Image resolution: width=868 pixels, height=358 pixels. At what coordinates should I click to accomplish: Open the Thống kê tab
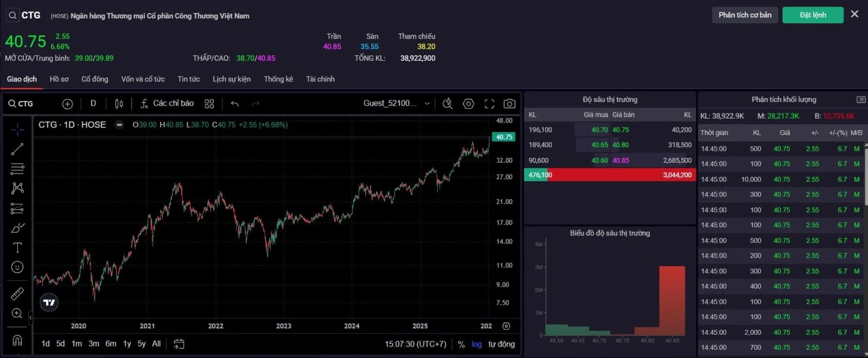pyautogui.click(x=278, y=79)
